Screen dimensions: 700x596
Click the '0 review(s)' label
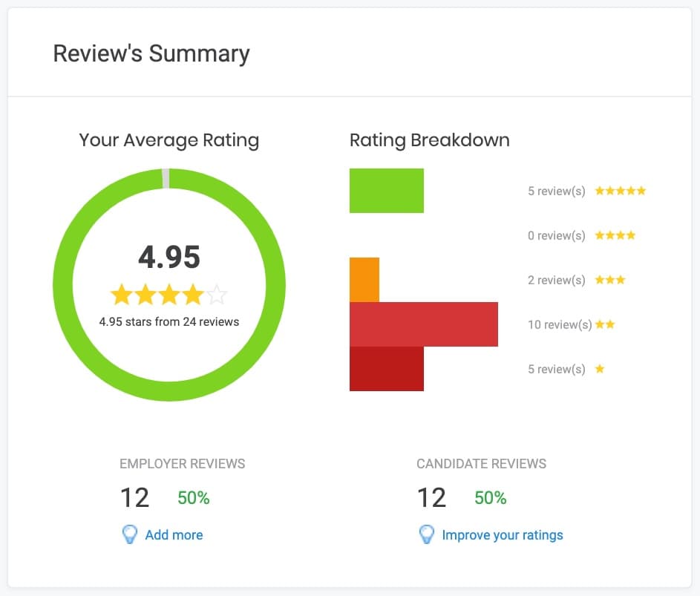coord(556,235)
